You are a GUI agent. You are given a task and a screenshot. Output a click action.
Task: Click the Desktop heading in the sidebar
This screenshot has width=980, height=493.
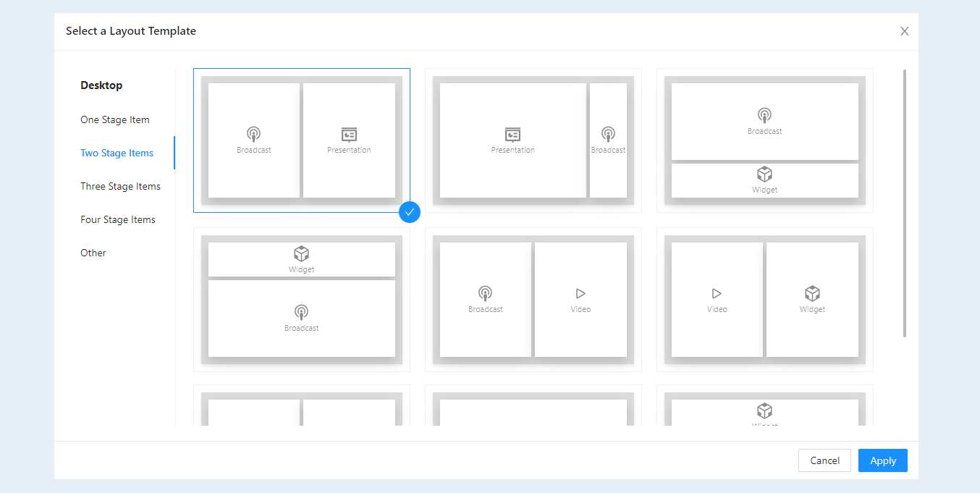click(x=101, y=85)
